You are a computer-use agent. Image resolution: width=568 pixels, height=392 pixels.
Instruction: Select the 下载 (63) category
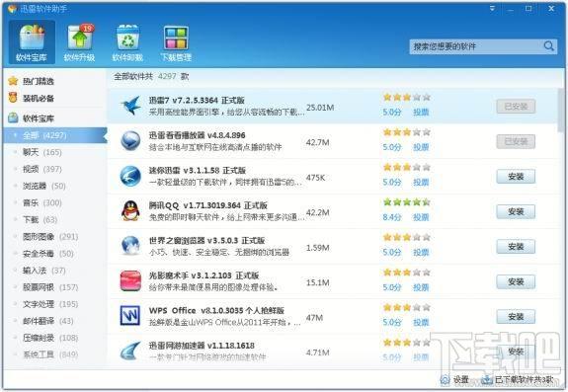[x=40, y=220]
